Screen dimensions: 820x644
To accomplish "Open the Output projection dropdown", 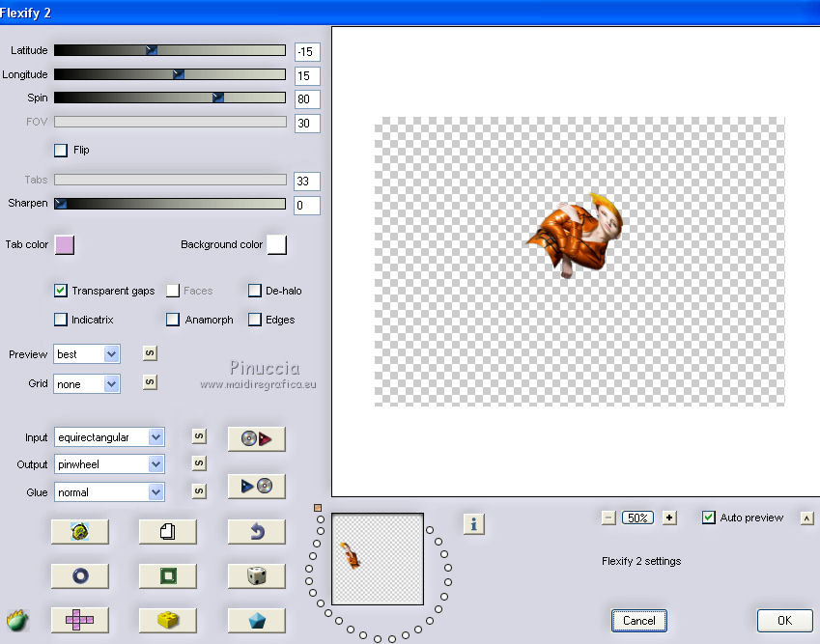I will [x=109, y=464].
